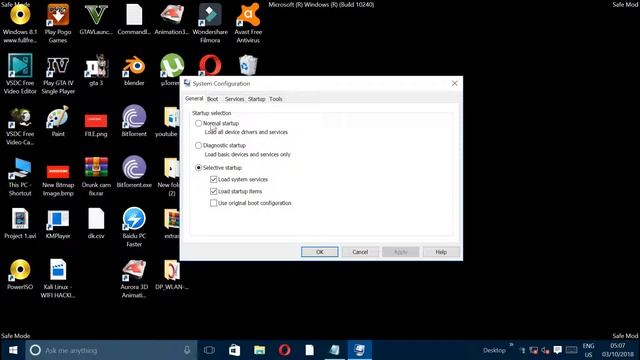The image size is (640, 360).
Task: Click OK in System Configuration
Action: point(320,252)
